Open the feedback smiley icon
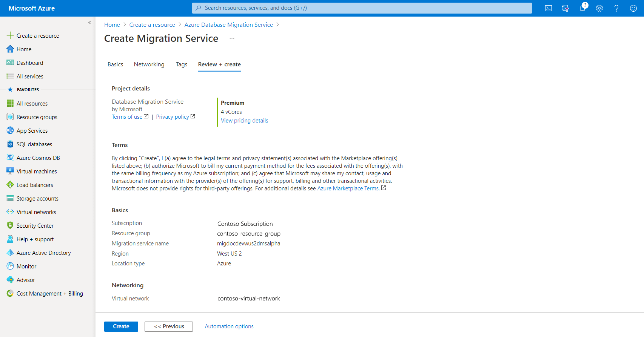The width and height of the screenshot is (644, 337). [x=633, y=8]
